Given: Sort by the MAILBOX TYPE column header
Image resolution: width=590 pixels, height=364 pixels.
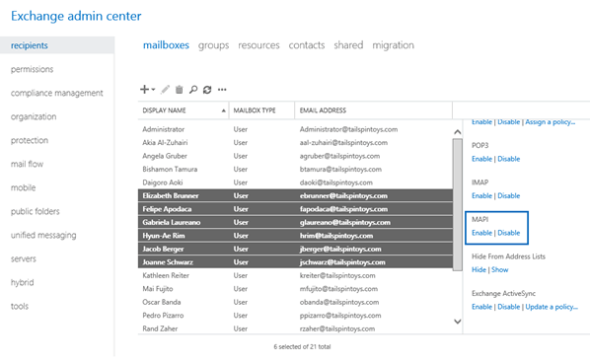Looking at the screenshot, I should (261, 110).
